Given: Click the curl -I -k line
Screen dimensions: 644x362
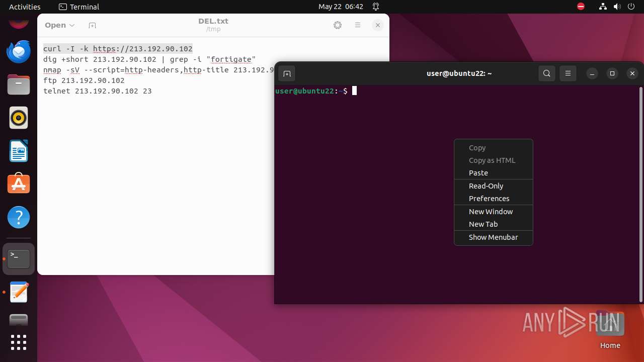Looking at the screenshot, I should (118, 49).
